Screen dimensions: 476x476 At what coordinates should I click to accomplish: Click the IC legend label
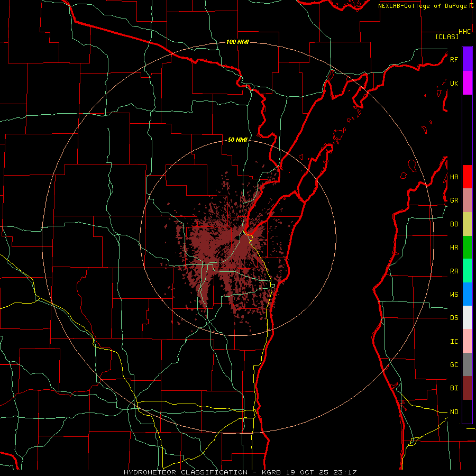pos(454,342)
